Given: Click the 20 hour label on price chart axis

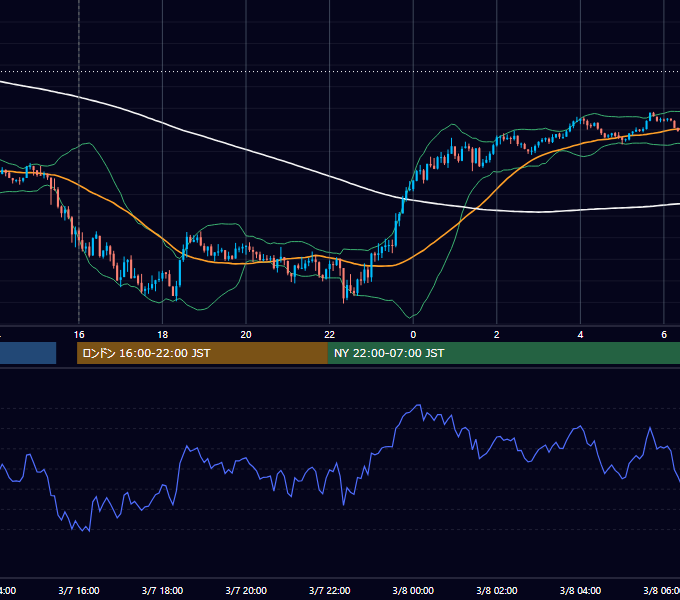Looking at the screenshot, I should point(246,335).
